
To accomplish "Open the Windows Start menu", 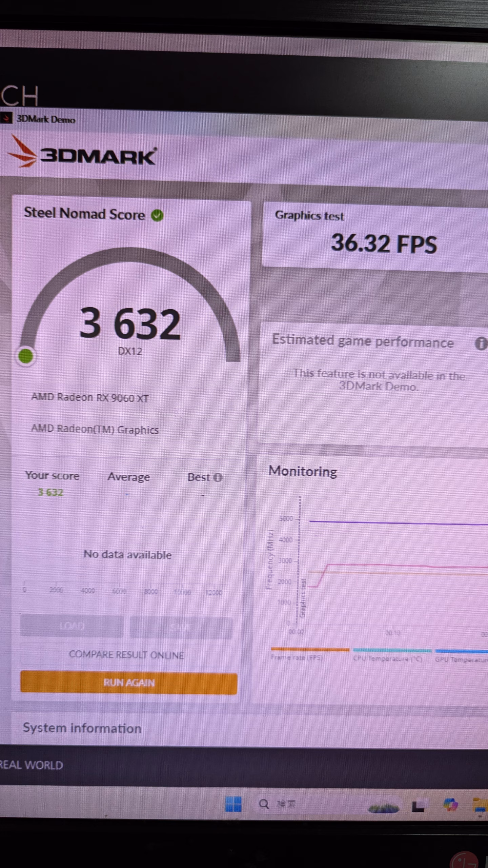I will [x=233, y=804].
